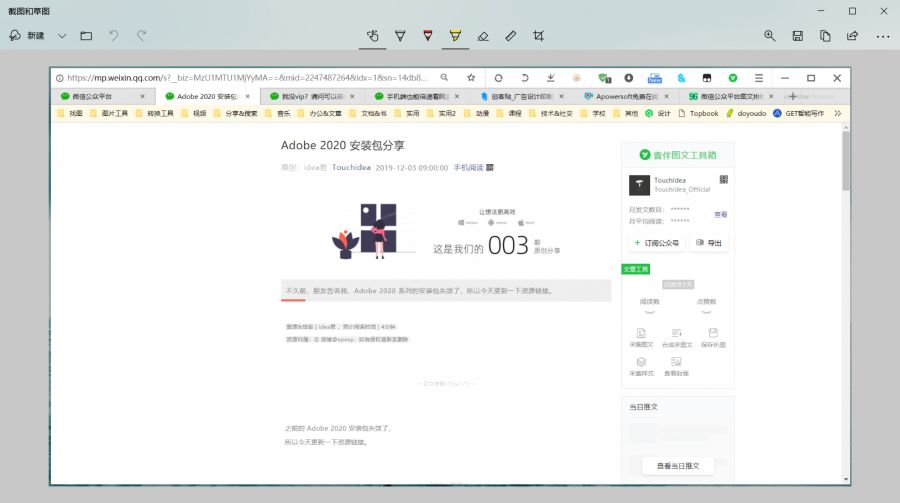The width and height of the screenshot is (900, 503).
Task: Open the 技术&社交 bookmark folder
Action: (550, 114)
